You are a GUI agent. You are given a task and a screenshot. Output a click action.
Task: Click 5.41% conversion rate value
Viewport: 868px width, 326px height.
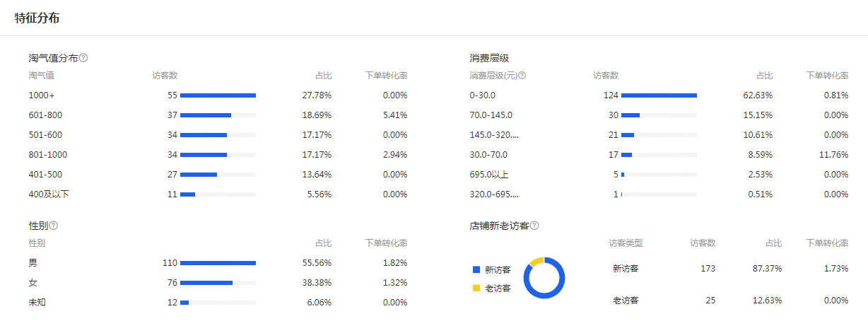tap(394, 115)
